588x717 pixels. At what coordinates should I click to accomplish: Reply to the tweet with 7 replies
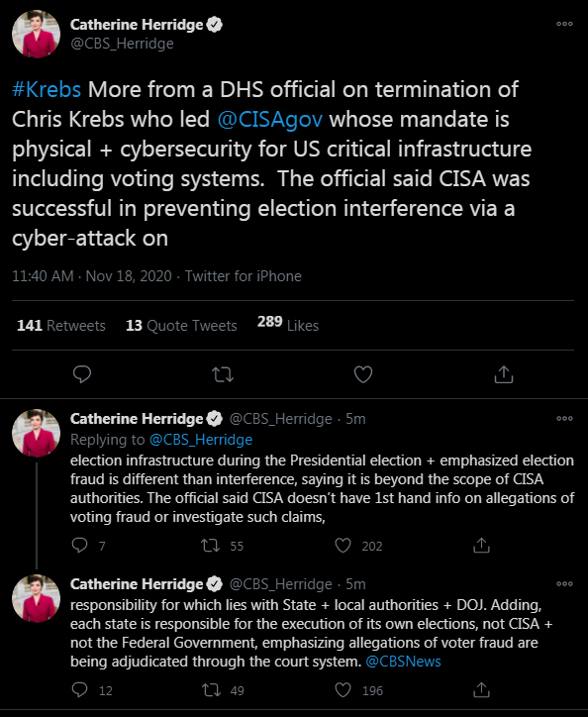point(79,545)
